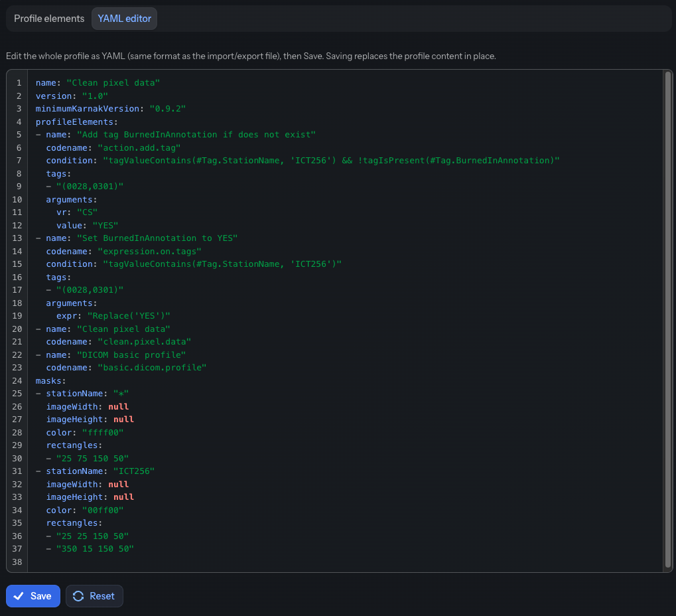
Task: Click line number 24 in gutter
Action: click(x=17, y=380)
